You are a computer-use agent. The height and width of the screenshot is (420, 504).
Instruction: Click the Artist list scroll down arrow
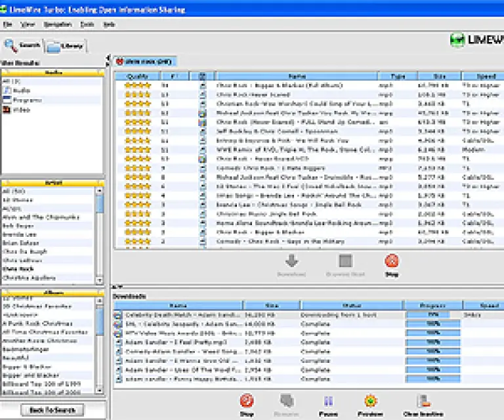(x=99, y=280)
